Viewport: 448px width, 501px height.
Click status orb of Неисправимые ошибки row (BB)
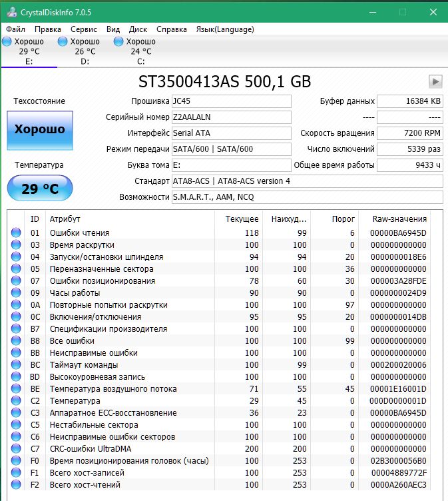pyautogui.click(x=16, y=352)
